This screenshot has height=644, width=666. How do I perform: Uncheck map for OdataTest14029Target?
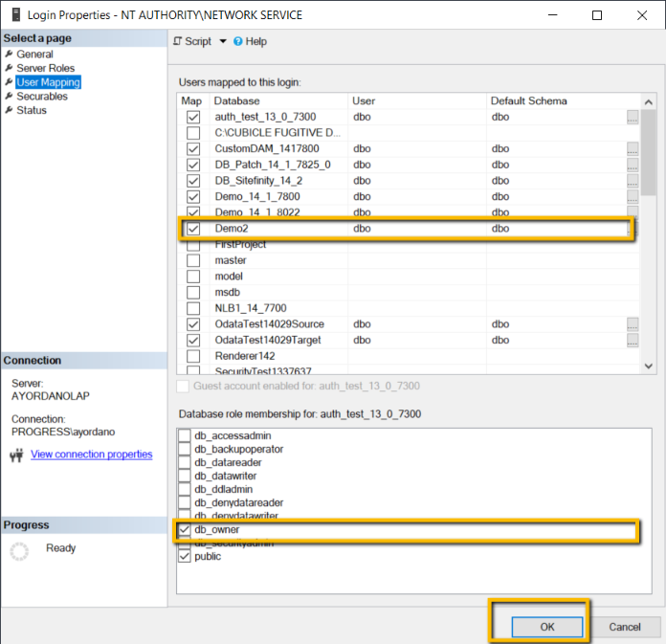[x=193, y=341]
